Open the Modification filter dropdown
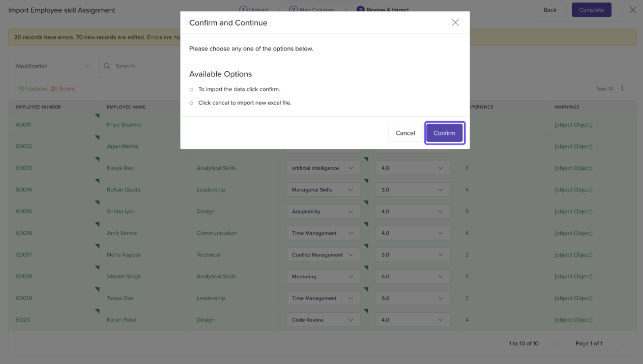 coord(53,66)
